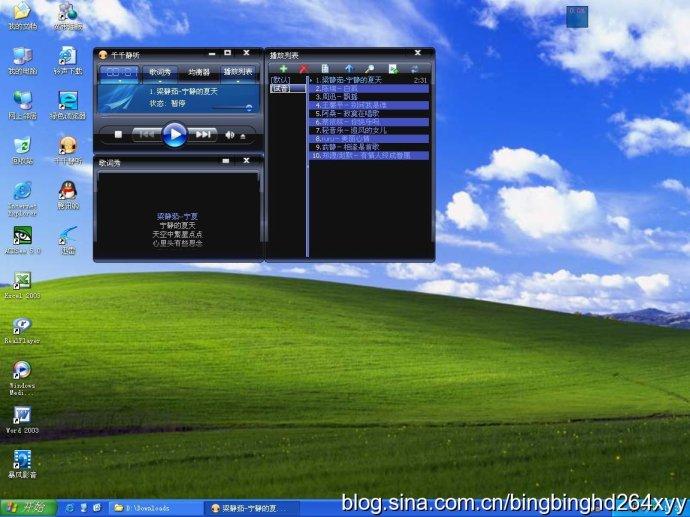Viewport: 690px width, 517px height.
Task: Skip to the previous track
Action: (x=146, y=135)
